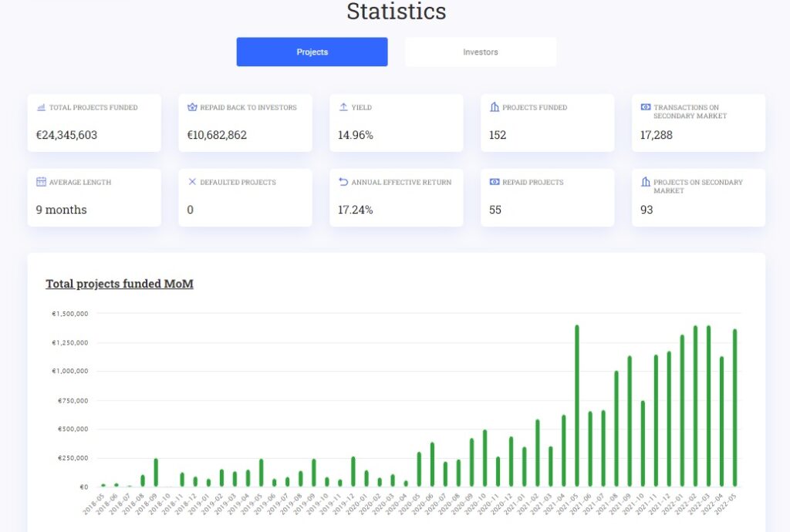The height and width of the screenshot is (532, 790).
Task: Click the AVERAGE LENGTH label
Action: (x=80, y=182)
